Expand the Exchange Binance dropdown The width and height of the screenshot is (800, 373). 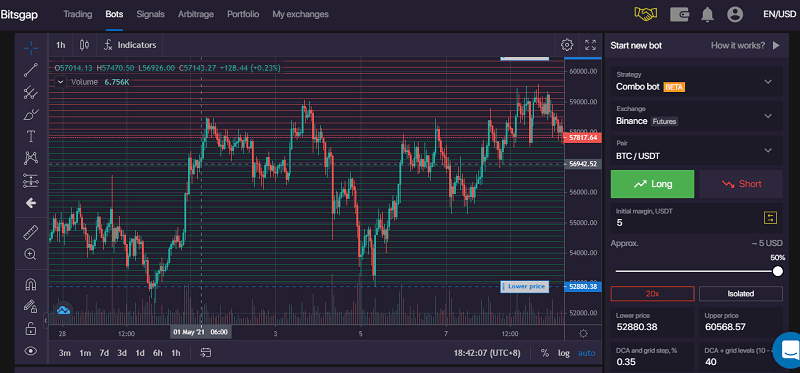coord(696,116)
